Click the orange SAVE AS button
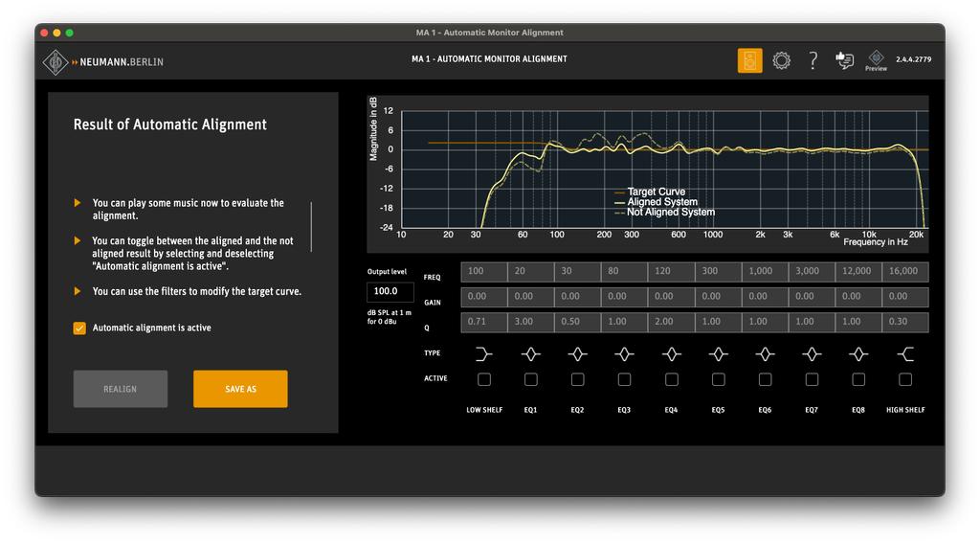Viewport: 980px width, 543px height. pos(240,389)
